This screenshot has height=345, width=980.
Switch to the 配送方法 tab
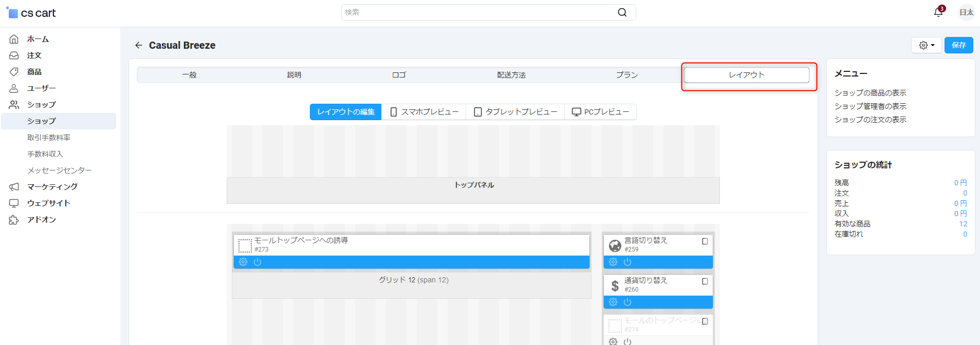click(x=511, y=75)
